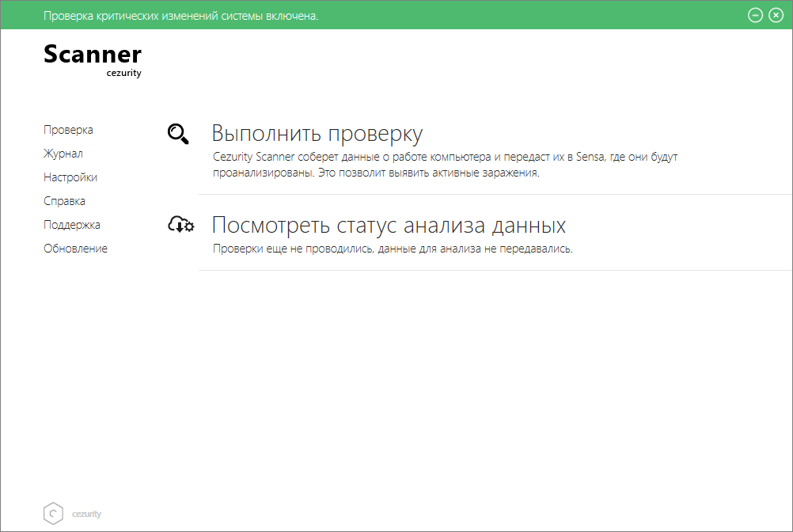Open the Справка page
The image size is (793, 532).
click(x=64, y=201)
